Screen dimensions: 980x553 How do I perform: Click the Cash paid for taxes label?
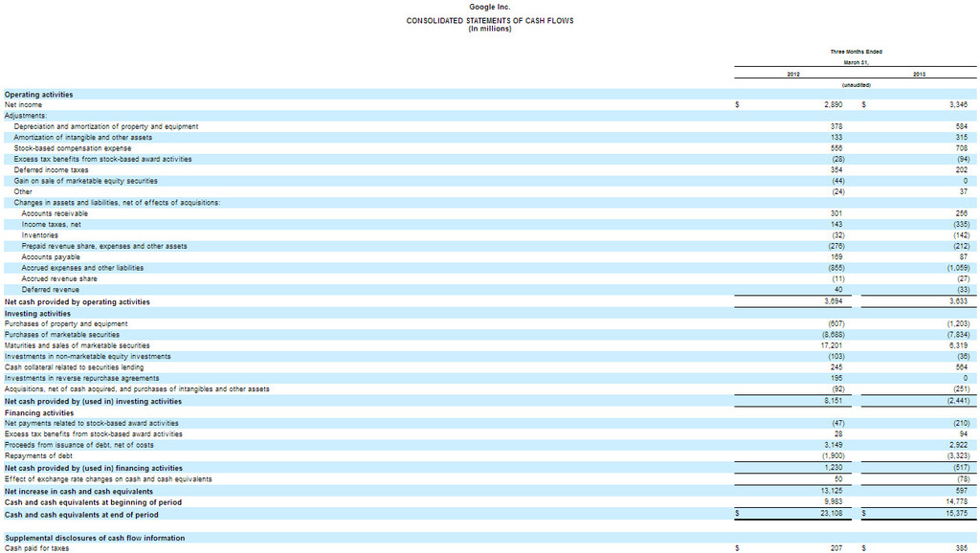pyautogui.click(x=37, y=548)
